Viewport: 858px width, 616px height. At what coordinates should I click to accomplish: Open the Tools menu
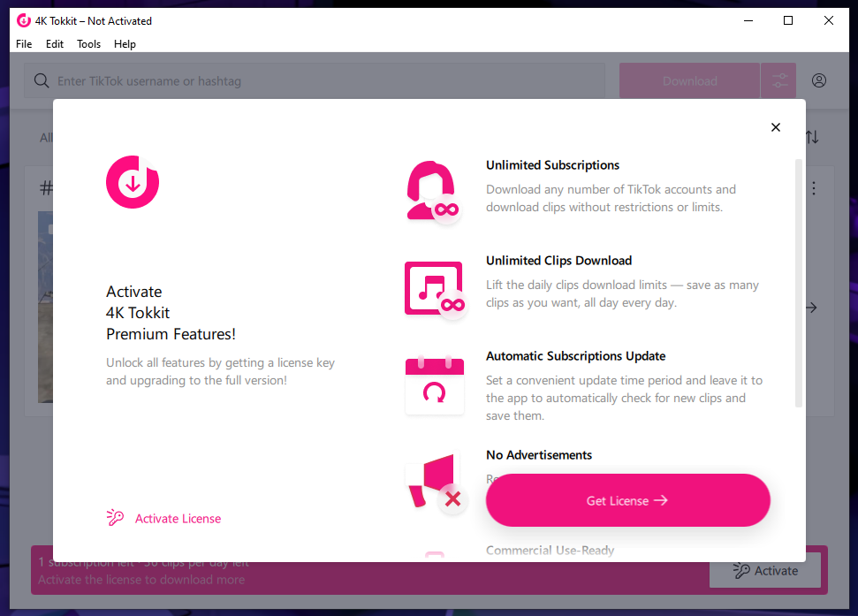(x=88, y=44)
